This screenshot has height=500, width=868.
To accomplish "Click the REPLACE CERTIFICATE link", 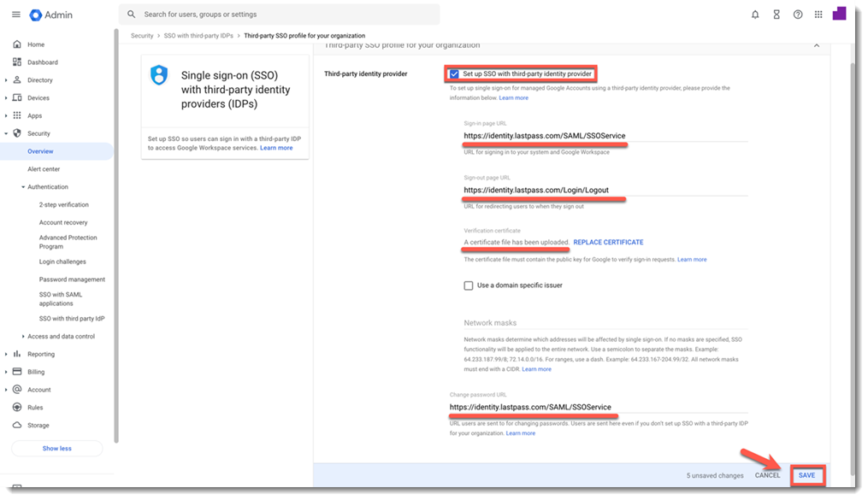I will [x=608, y=243].
